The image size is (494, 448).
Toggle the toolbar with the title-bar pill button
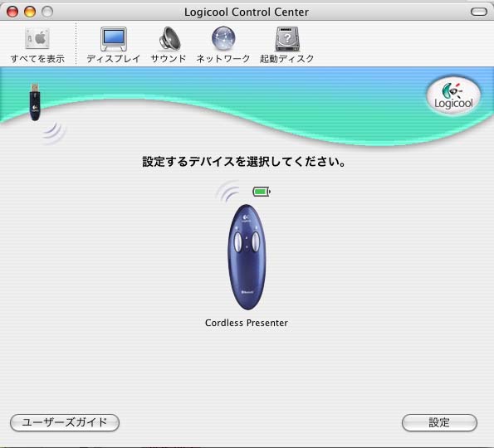(478, 12)
